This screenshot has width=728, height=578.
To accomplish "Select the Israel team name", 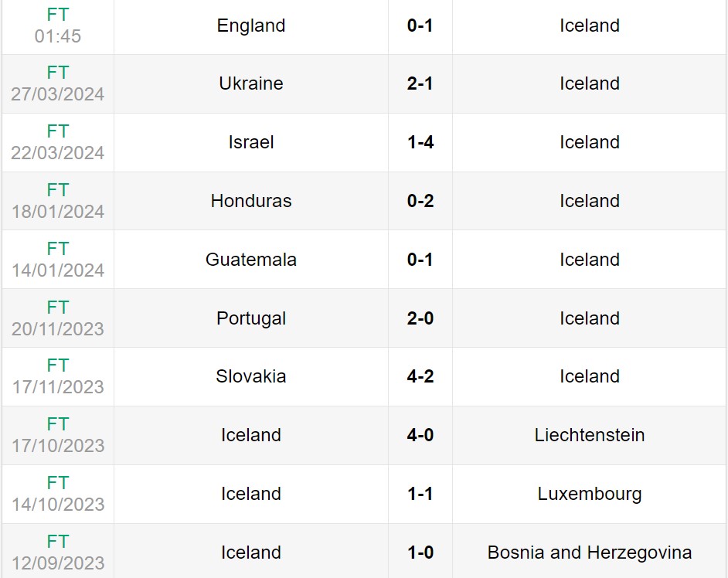I will pos(251,142).
